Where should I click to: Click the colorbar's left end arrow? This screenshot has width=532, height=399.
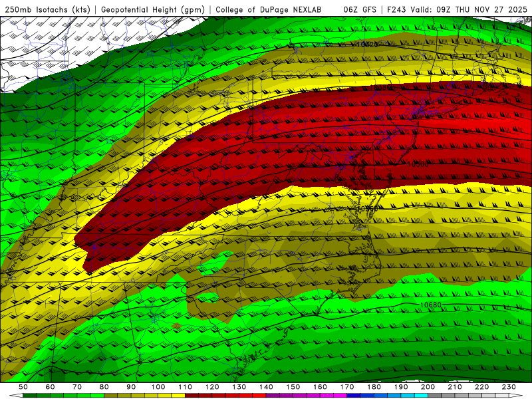pyautogui.click(x=16, y=396)
